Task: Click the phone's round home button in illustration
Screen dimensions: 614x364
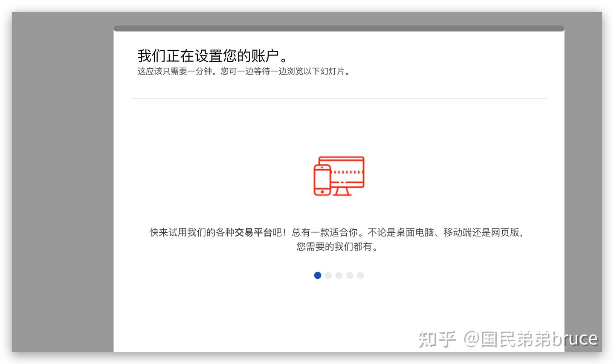Action: click(x=322, y=192)
